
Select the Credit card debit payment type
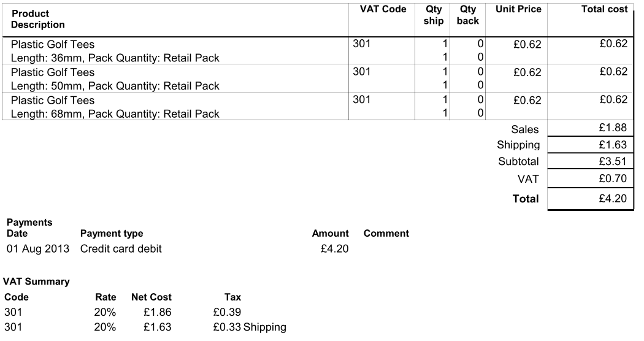(x=121, y=249)
